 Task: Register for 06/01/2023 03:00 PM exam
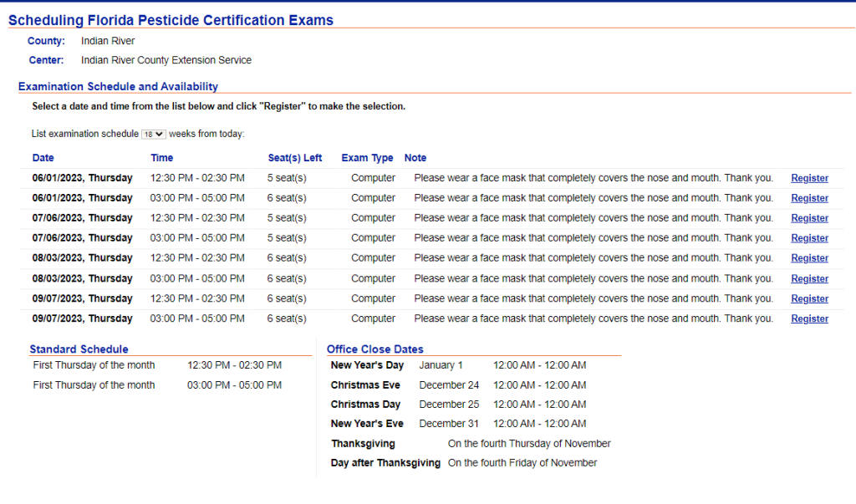(809, 198)
